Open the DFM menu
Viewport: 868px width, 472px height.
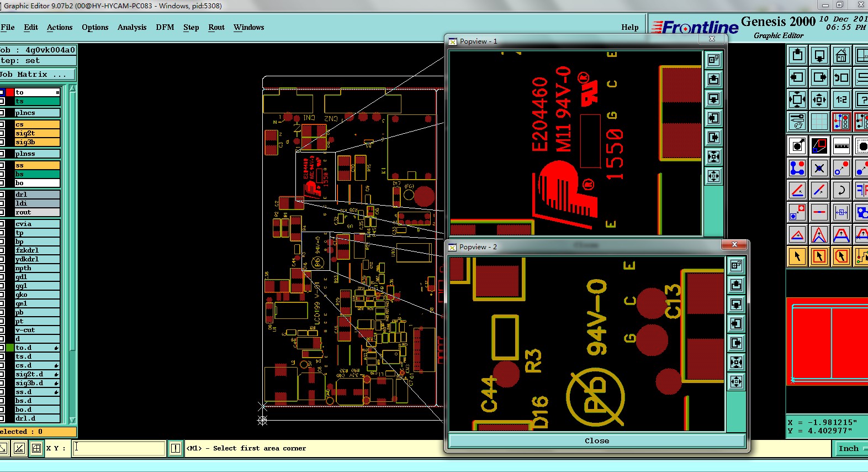coord(165,27)
